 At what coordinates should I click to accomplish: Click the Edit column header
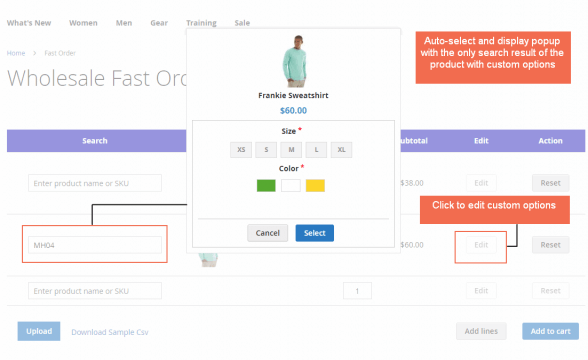(x=481, y=141)
